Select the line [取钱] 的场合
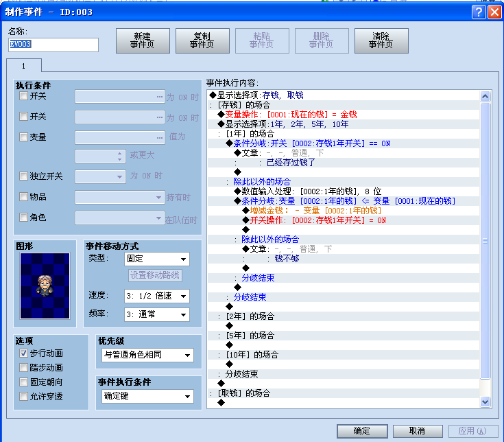The image size is (504, 442). [344, 393]
